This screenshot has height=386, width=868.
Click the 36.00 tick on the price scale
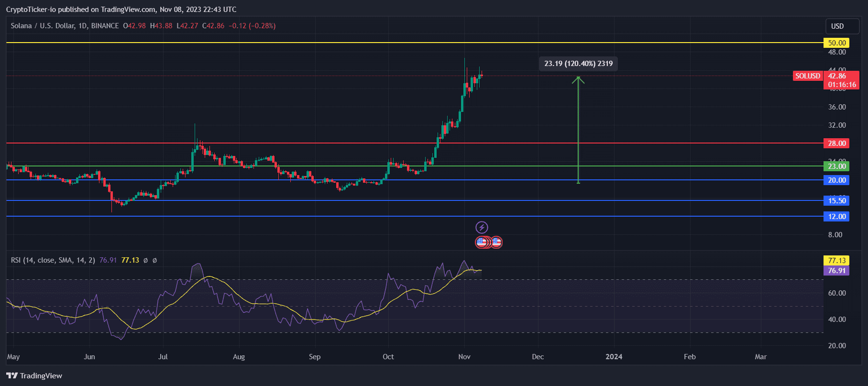837,107
